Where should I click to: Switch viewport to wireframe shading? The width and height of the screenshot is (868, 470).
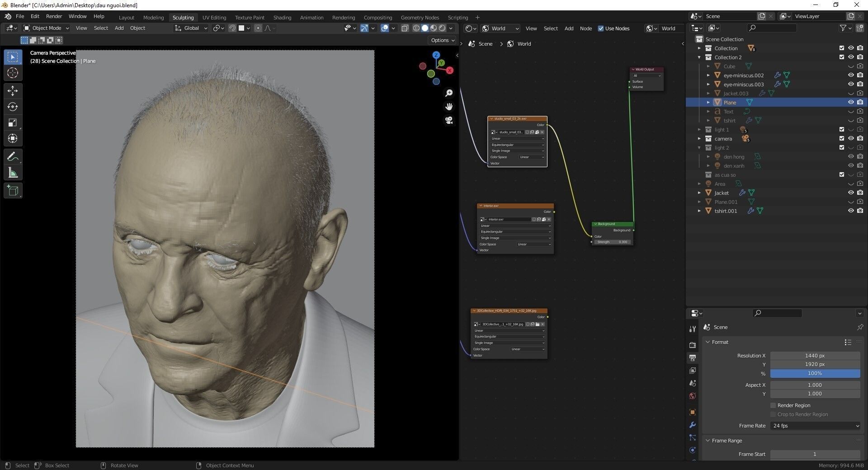click(416, 28)
